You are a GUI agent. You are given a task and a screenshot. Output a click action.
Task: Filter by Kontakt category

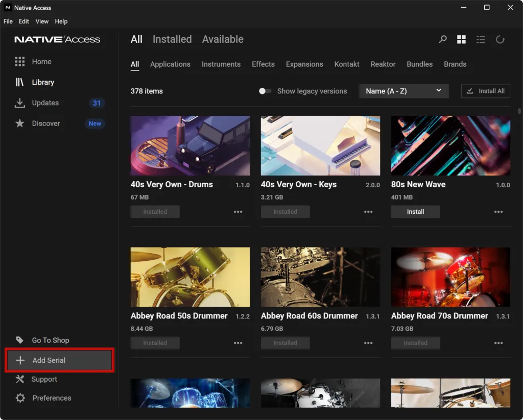tap(347, 64)
